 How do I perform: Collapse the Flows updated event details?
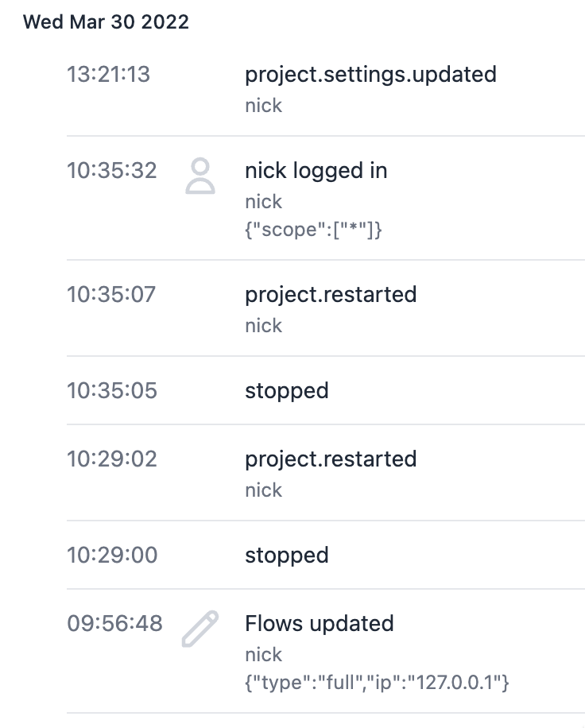tap(320, 623)
